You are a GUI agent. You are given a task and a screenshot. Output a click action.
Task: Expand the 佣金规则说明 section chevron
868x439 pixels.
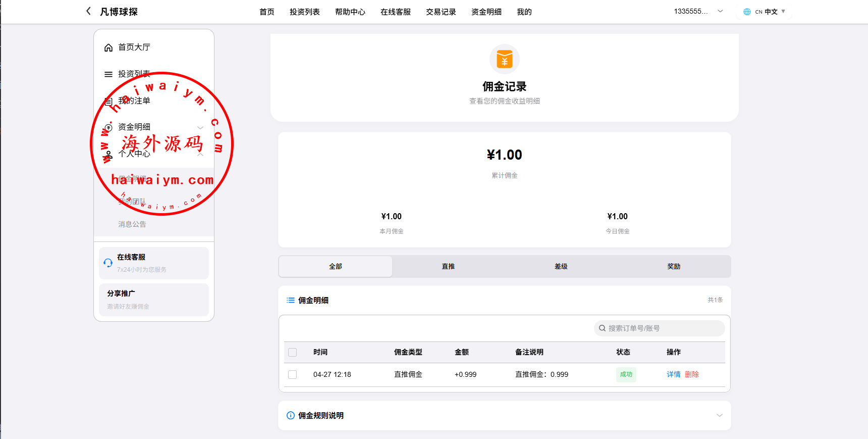(719, 415)
